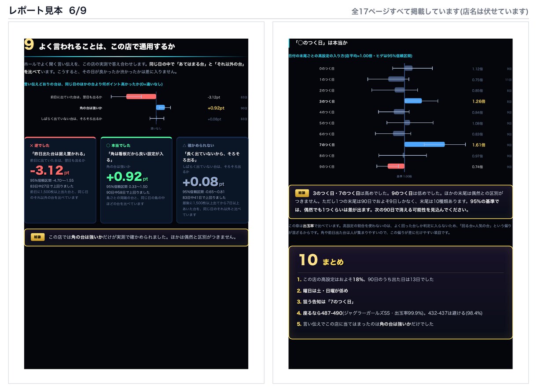The height and width of the screenshot is (392, 537).
Task: Click the heading "「◯のつく日」は本当か"
Action: pos(322,43)
